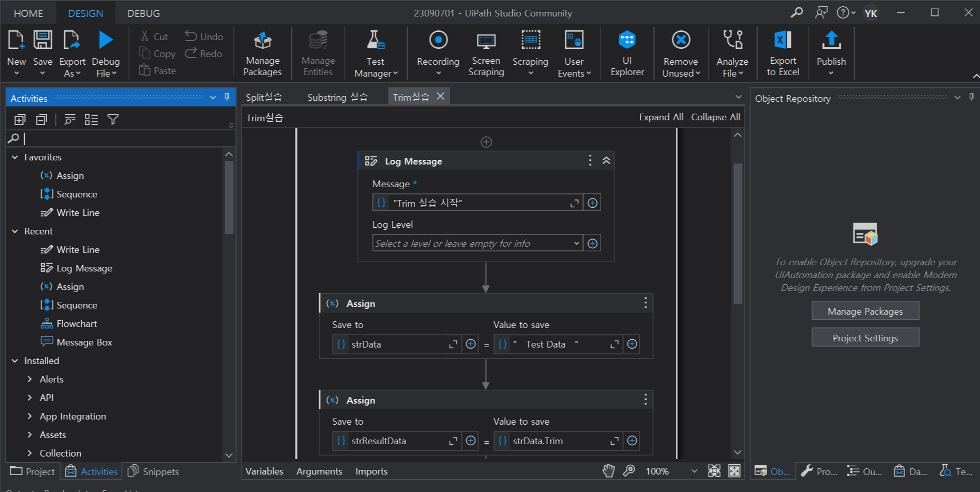
Task: Open the Variables panel
Action: pyautogui.click(x=264, y=471)
